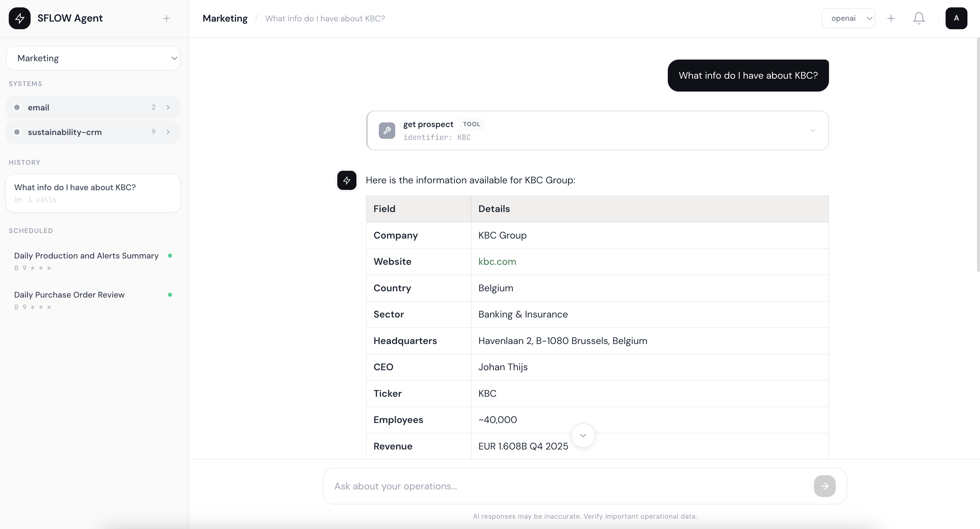Viewport: 980px width, 529px height.
Task: Click the green dot on Daily Purchase Order Review
Action: [170, 295]
